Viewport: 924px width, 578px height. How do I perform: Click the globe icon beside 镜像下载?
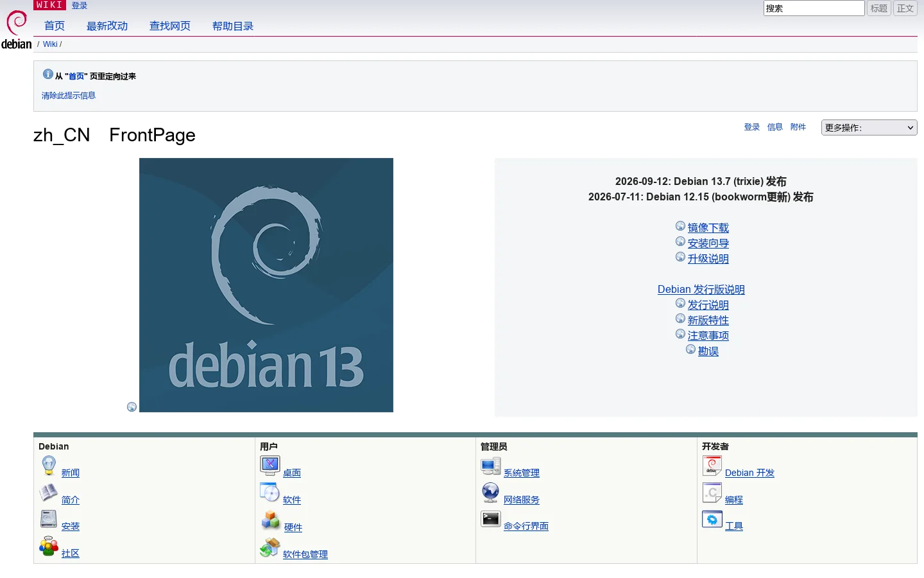click(680, 226)
